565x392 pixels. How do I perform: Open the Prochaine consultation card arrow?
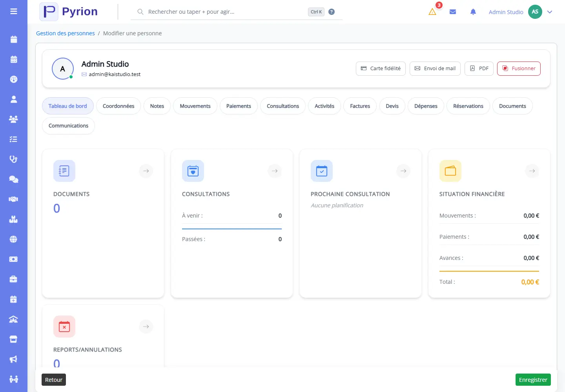(403, 171)
